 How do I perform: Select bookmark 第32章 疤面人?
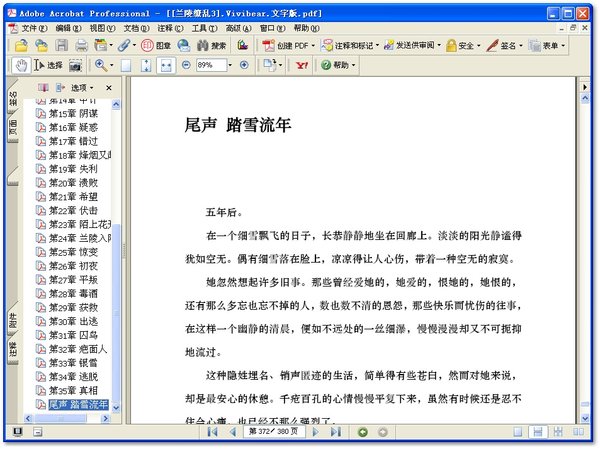coord(78,349)
